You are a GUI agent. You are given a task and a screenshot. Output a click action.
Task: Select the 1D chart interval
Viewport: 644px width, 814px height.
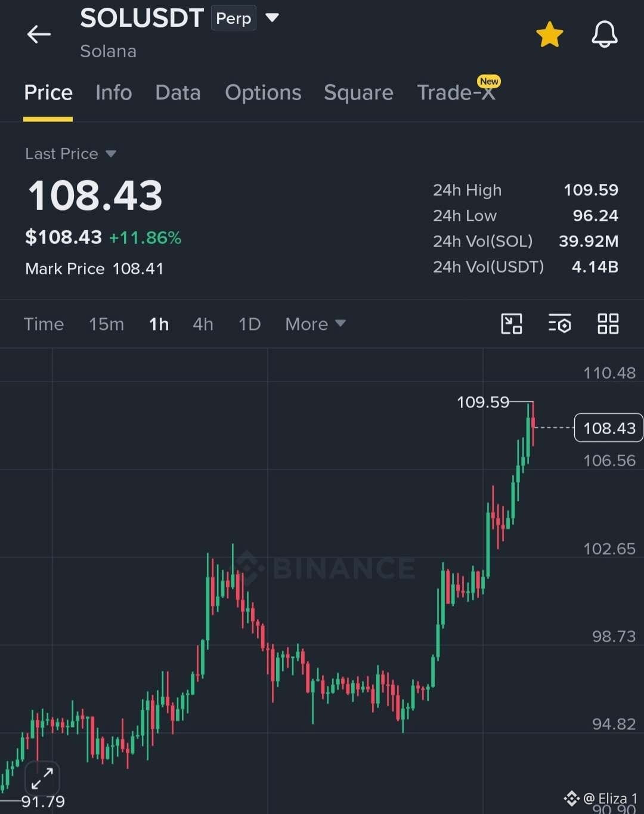(x=250, y=324)
